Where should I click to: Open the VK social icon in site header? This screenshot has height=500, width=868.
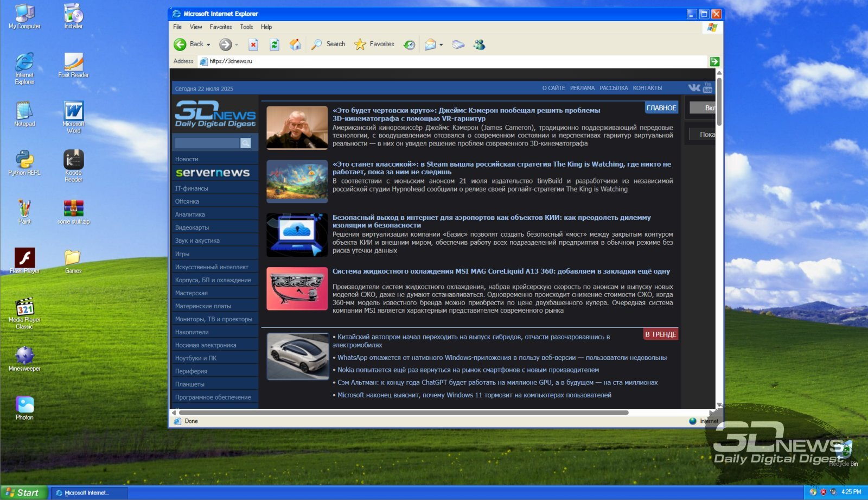pyautogui.click(x=694, y=87)
